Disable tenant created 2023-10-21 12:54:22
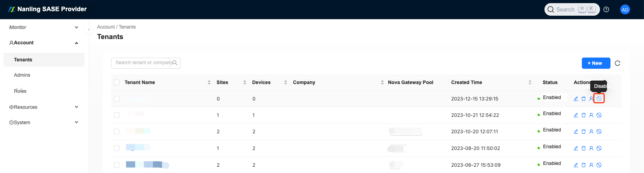Screen dimensions: 644x173 pyautogui.click(x=599, y=115)
